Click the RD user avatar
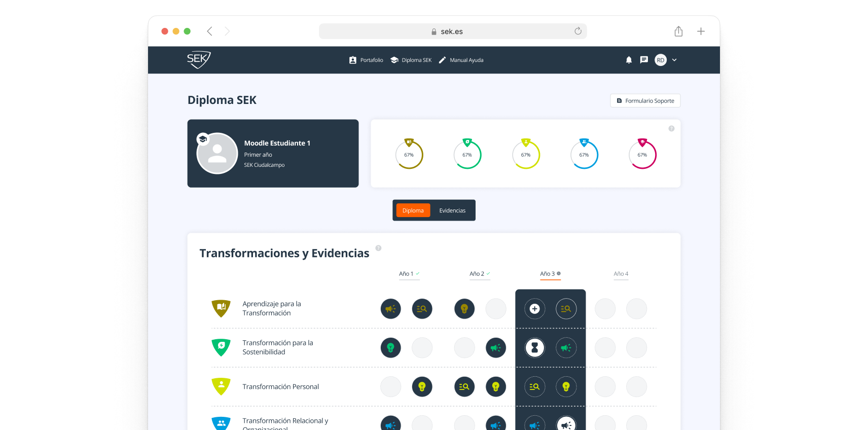The image size is (868, 430). pyautogui.click(x=661, y=60)
